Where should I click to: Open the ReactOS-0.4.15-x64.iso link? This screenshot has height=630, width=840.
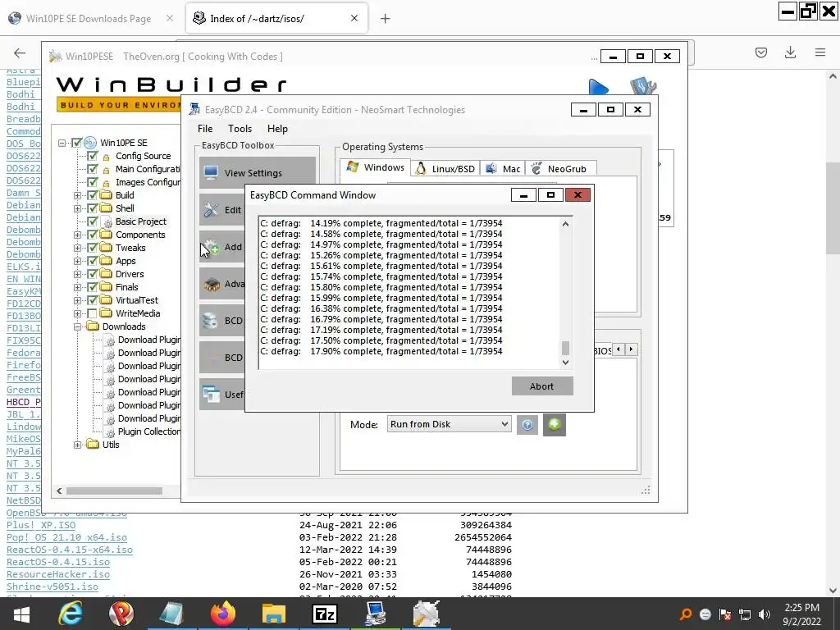(x=70, y=550)
